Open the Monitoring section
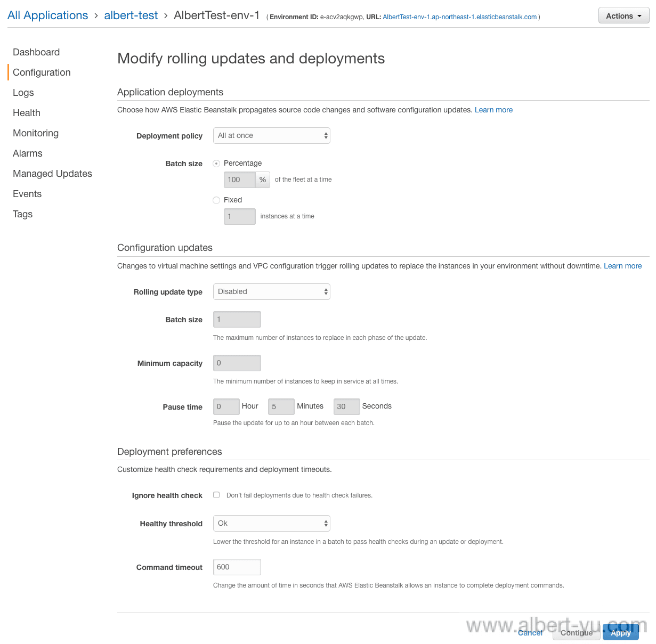Image resolution: width=656 pixels, height=644 pixels. click(36, 133)
